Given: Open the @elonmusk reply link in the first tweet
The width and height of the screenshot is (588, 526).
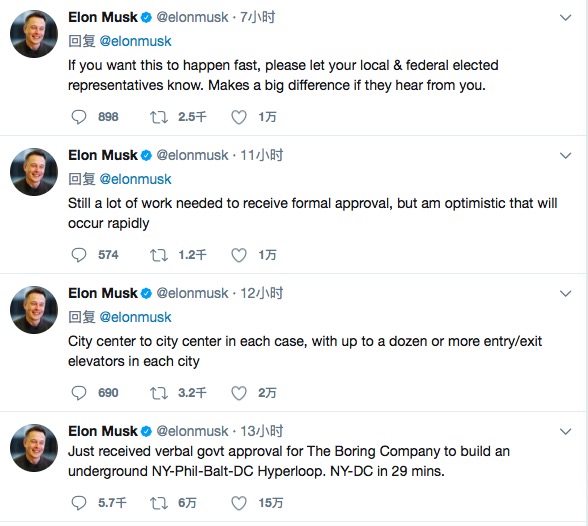Looking at the screenshot, I should tap(135, 41).
